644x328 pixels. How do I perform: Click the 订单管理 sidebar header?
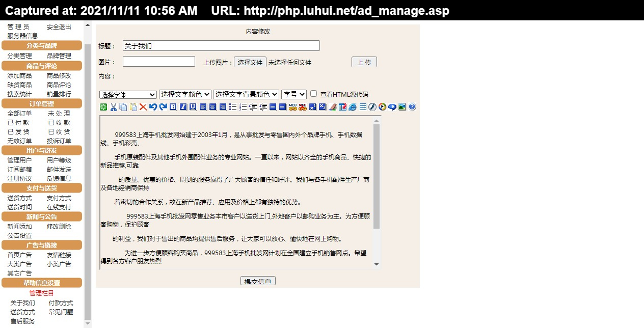42,103
